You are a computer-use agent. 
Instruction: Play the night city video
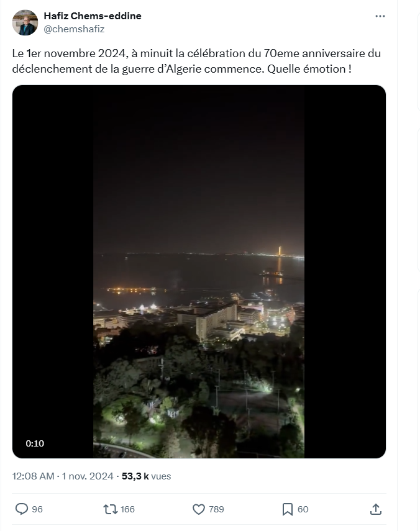tap(199, 271)
